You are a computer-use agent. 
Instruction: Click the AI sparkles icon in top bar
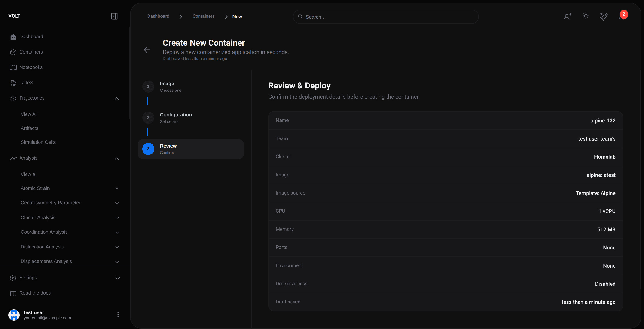tap(604, 16)
